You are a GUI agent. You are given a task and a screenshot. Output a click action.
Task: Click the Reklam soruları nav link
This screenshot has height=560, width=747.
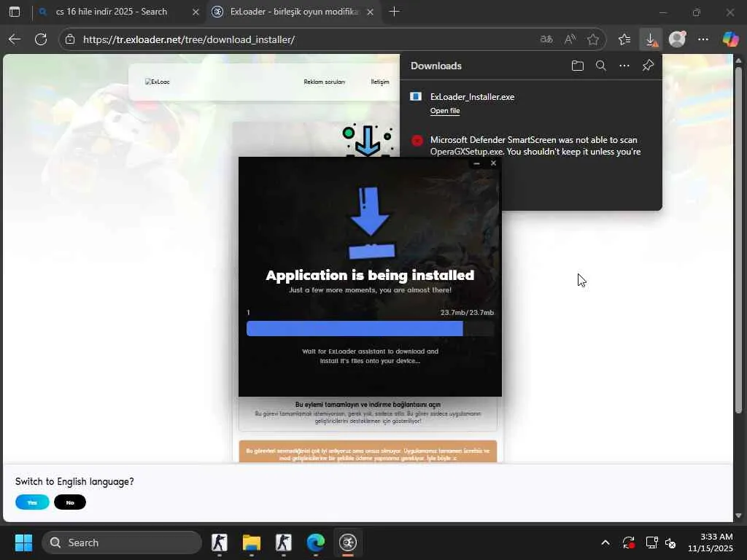[325, 82]
